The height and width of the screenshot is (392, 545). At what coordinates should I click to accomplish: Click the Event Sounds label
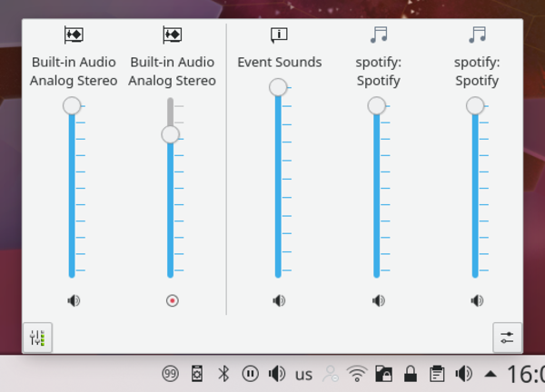coord(279,63)
